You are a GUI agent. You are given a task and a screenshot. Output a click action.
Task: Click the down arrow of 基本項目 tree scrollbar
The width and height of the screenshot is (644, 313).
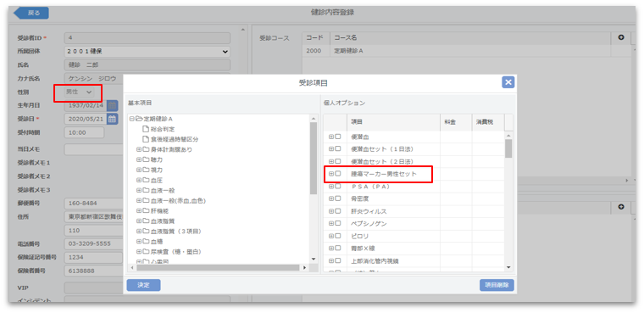pos(314,259)
